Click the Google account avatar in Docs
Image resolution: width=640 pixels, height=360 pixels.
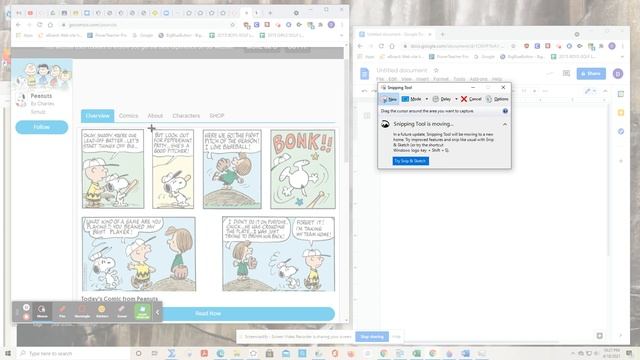click(618, 73)
